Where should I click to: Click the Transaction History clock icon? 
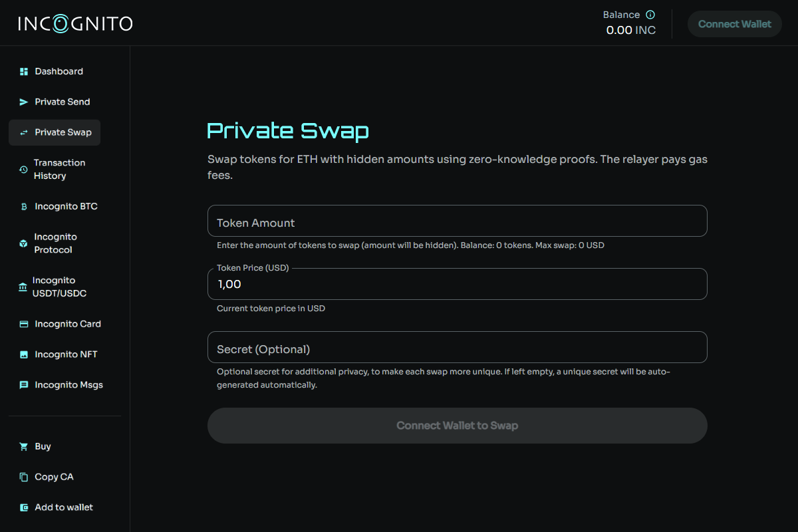click(23, 170)
